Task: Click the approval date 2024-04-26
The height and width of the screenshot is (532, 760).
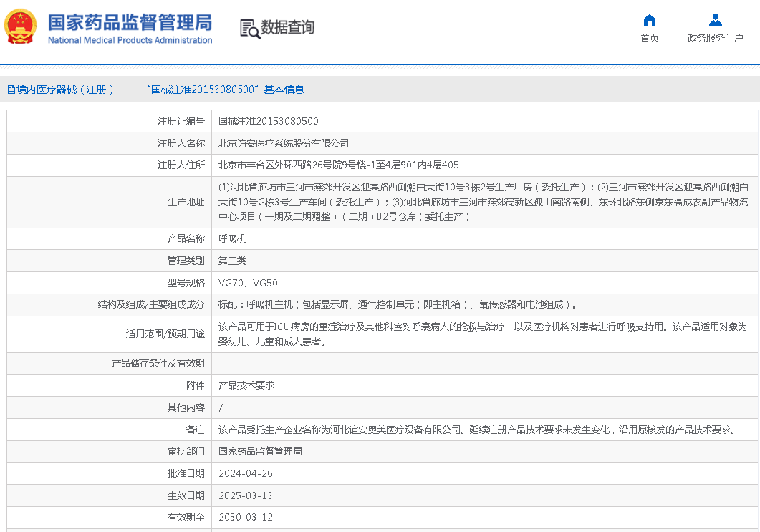Action: point(246,473)
